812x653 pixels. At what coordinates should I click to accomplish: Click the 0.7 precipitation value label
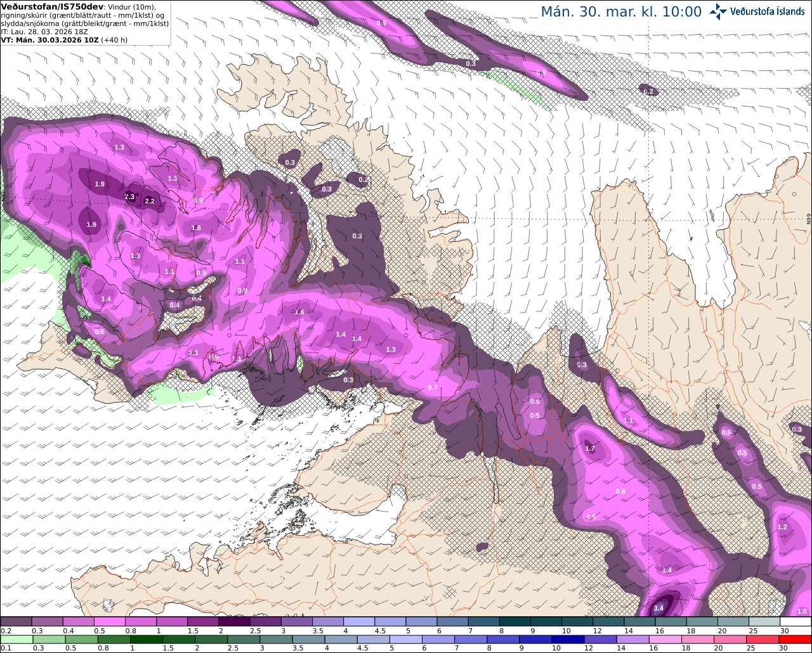[433, 387]
